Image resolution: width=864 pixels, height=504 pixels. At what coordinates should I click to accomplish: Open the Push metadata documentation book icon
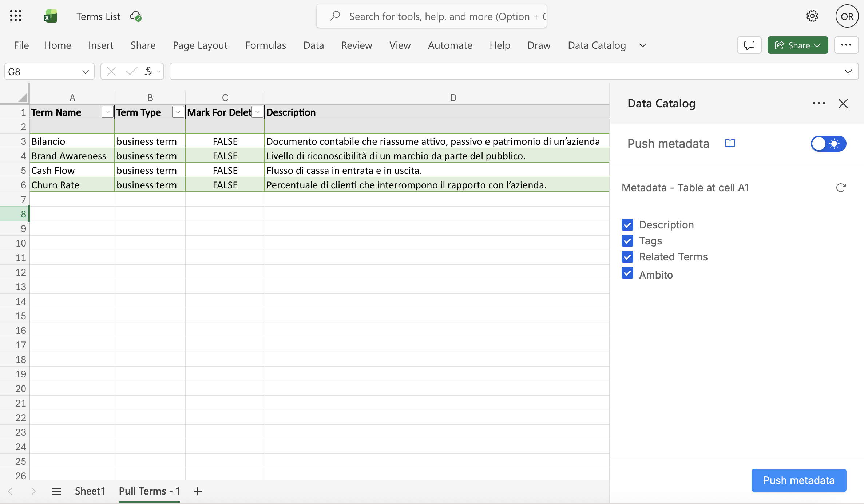coord(730,143)
